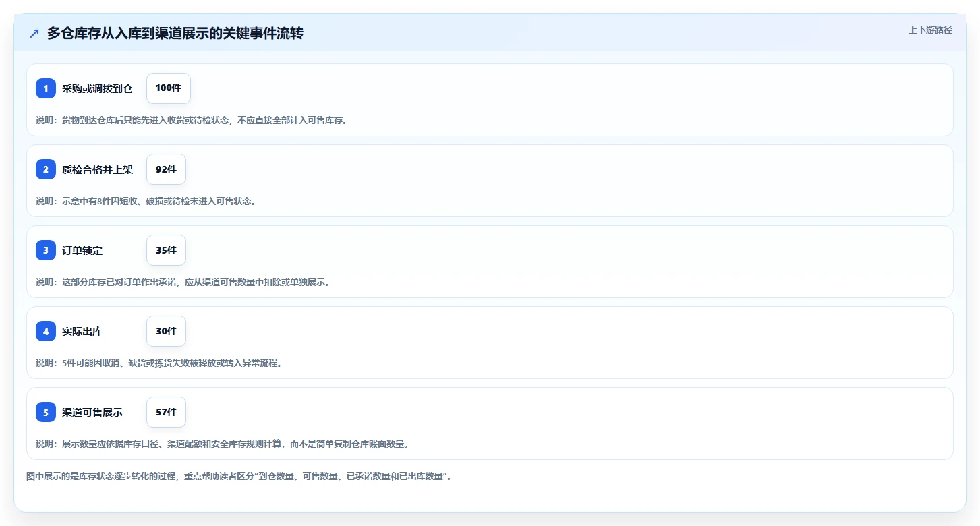The width and height of the screenshot is (980, 526).
Task: Click the 渠道可售展示 step label
Action: pyautogui.click(x=92, y=412)
